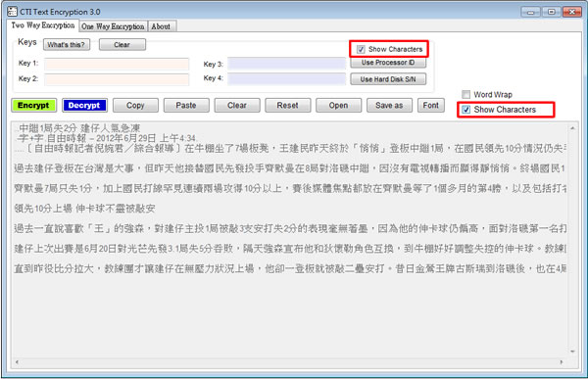The image size is (588, 379).
Task: Toggle Show Characters checkbox below Word Wrap
Action: [465, 110]
